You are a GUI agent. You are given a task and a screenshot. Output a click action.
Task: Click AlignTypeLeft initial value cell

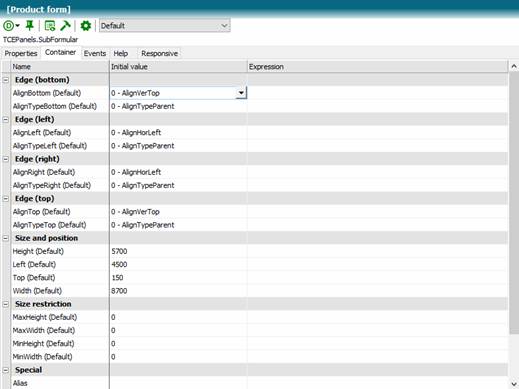(178, 146)
